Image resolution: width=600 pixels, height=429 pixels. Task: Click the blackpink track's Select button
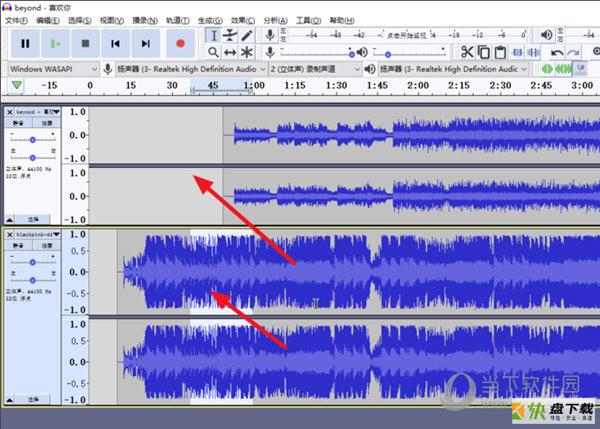(x=33, y=400)
